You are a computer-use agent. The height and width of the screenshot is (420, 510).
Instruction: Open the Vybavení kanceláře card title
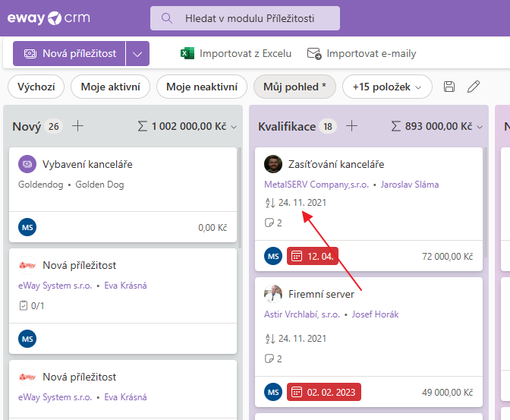pyautogui.click(x=87, y=164)
